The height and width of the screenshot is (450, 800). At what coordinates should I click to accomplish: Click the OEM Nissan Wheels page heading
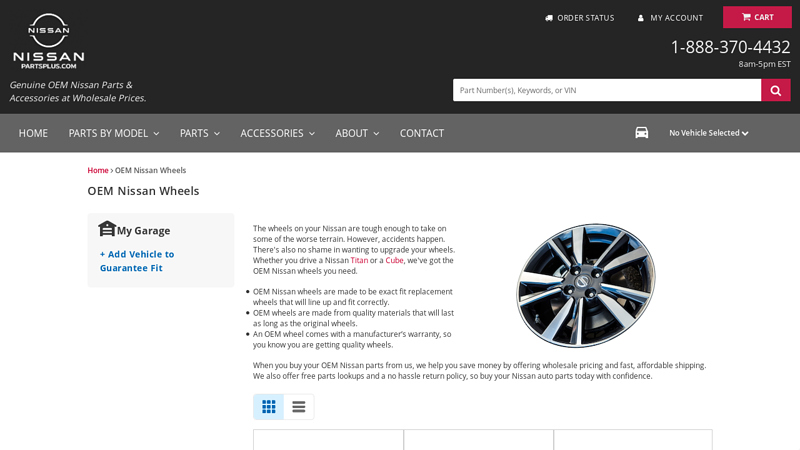pos(143,191)
